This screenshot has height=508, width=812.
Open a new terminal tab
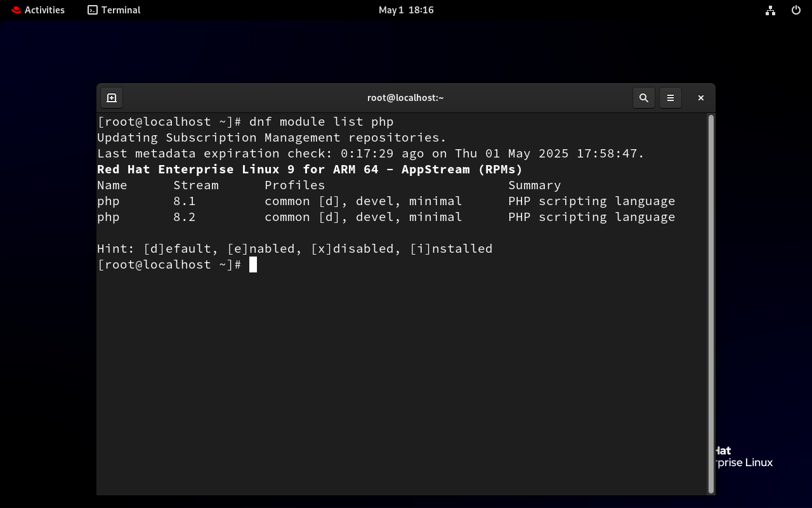(x=112, y=98)
